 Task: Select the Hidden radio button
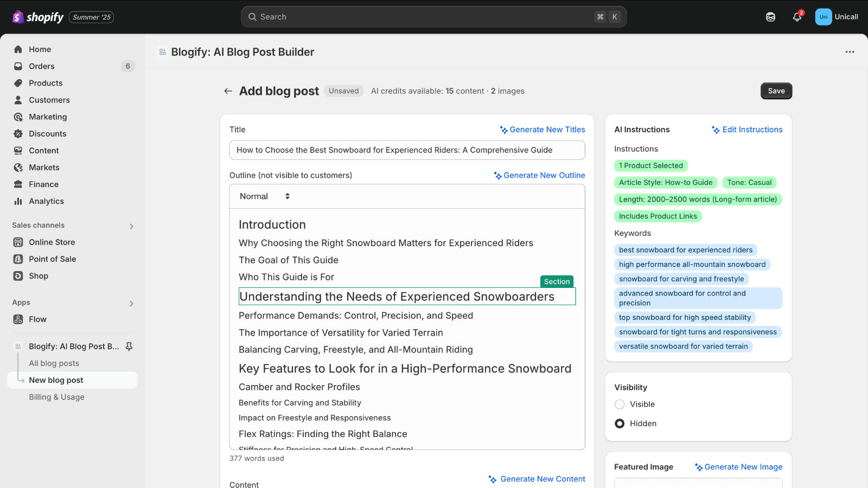click(620, 423)
